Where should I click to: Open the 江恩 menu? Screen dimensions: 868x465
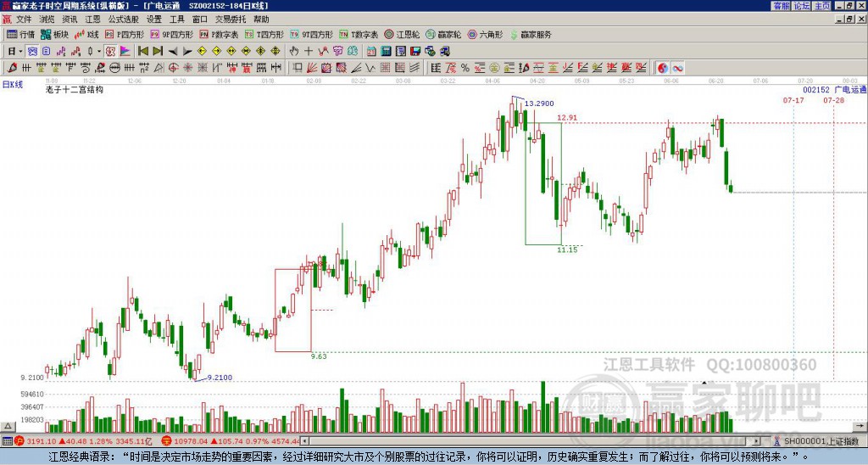pyautogui.click(x=93, y=20)
